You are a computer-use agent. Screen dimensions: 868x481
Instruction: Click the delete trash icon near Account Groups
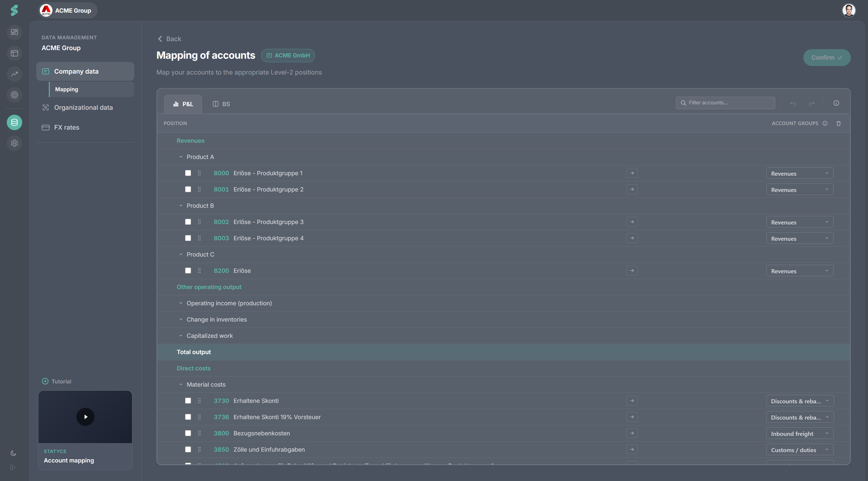point(839,123)
